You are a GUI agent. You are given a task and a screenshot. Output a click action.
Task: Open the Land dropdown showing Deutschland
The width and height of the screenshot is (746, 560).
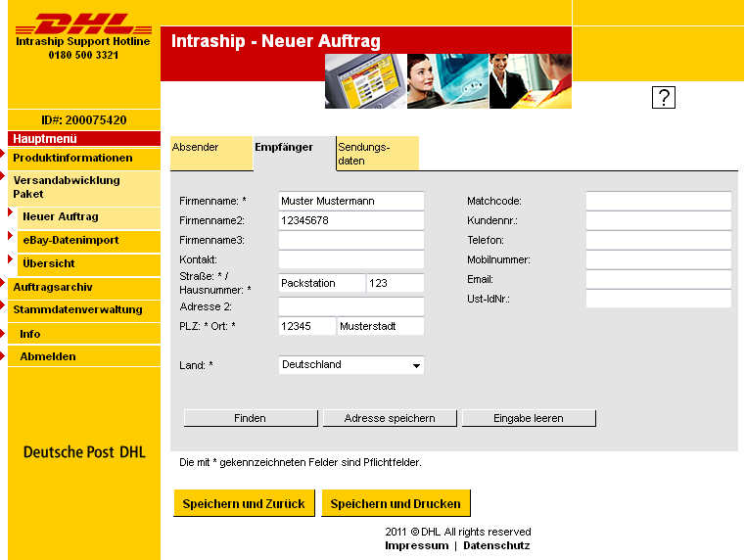[x=351, y=365]
